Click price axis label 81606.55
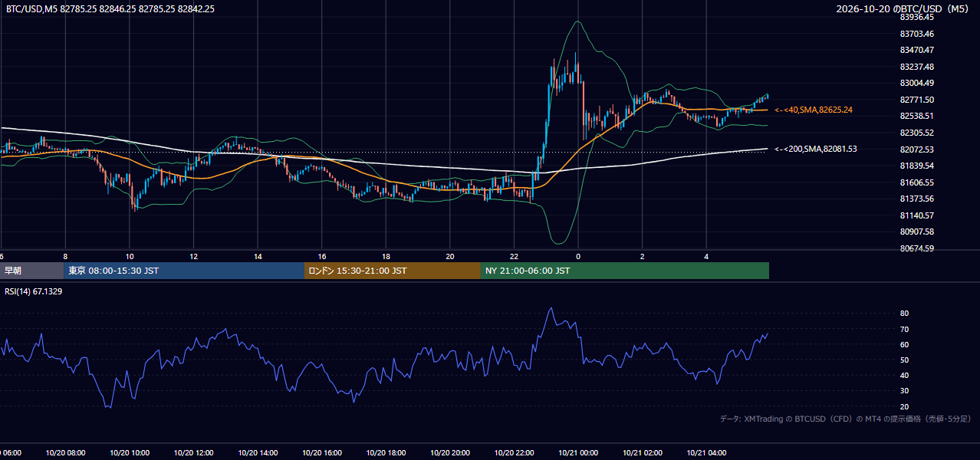The height and width of the screenshot is (460, 980). point(916,182)
